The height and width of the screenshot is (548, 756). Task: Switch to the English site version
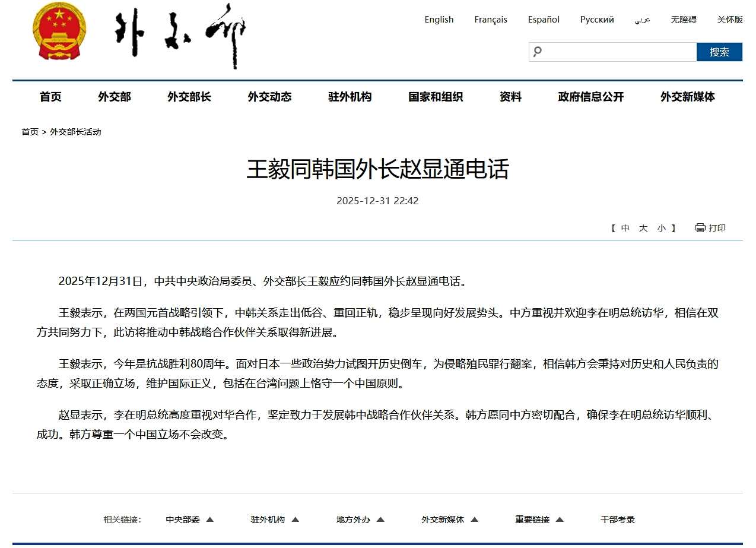(x=439, y=20)
